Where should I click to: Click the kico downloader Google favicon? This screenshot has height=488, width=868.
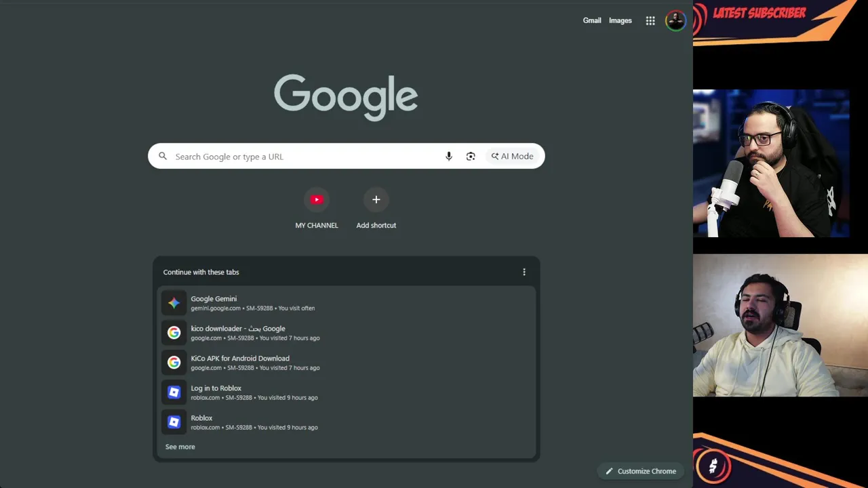click(174, 333)
